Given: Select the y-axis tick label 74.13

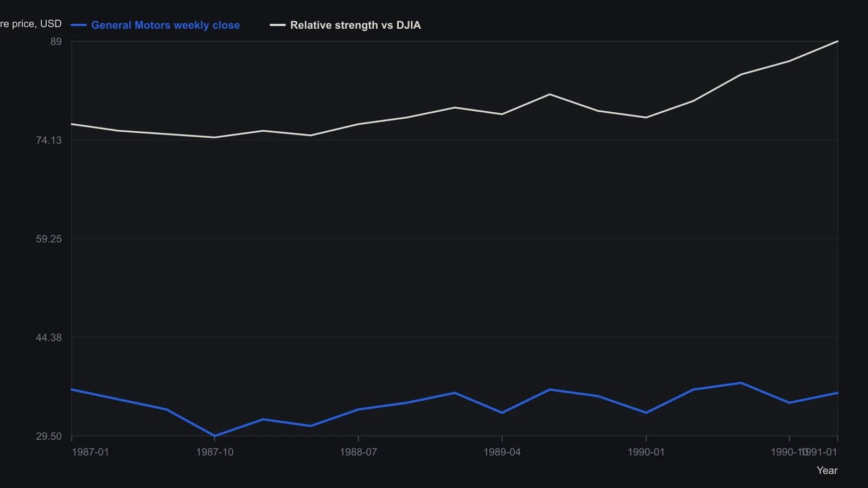Looking at the screenshot, I should 49,140.
